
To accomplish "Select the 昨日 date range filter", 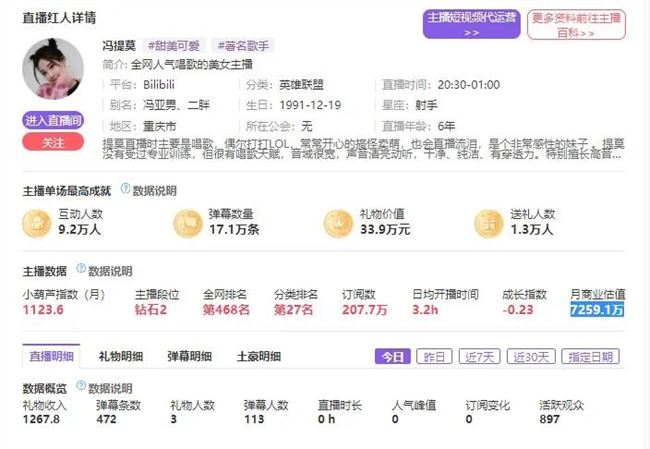I will pyautogui.click(x=433, y=356).
